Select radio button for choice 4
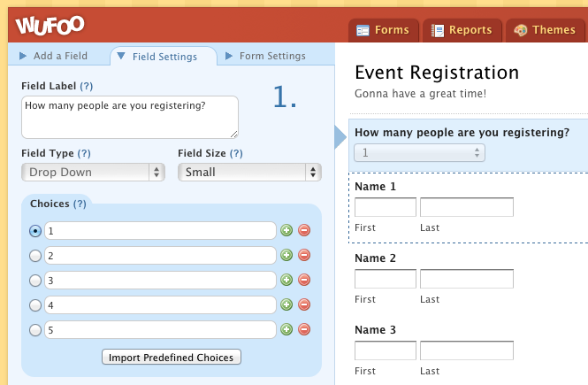The height and width of the screenshot is (385, 588). click(35, 305)
